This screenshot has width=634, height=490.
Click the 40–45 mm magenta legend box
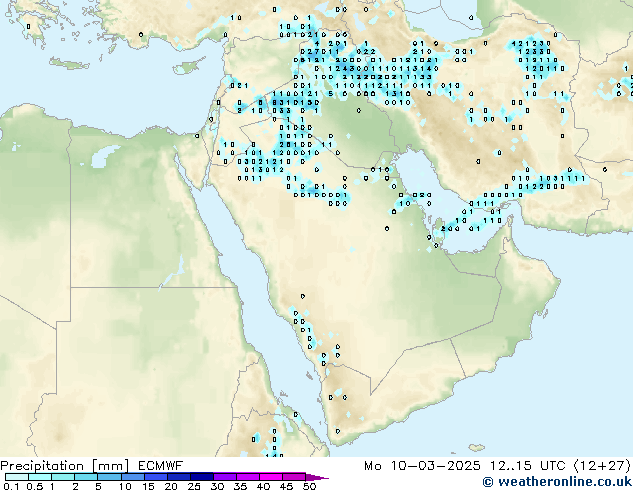tap(271, 477)
